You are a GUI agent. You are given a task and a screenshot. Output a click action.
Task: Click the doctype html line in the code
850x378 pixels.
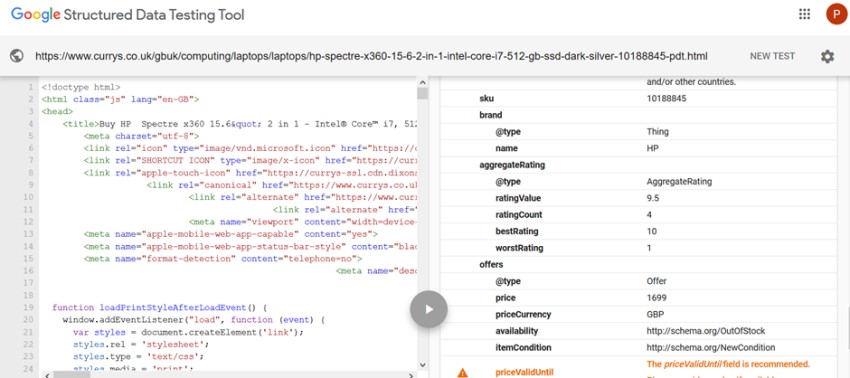(81, 87)
